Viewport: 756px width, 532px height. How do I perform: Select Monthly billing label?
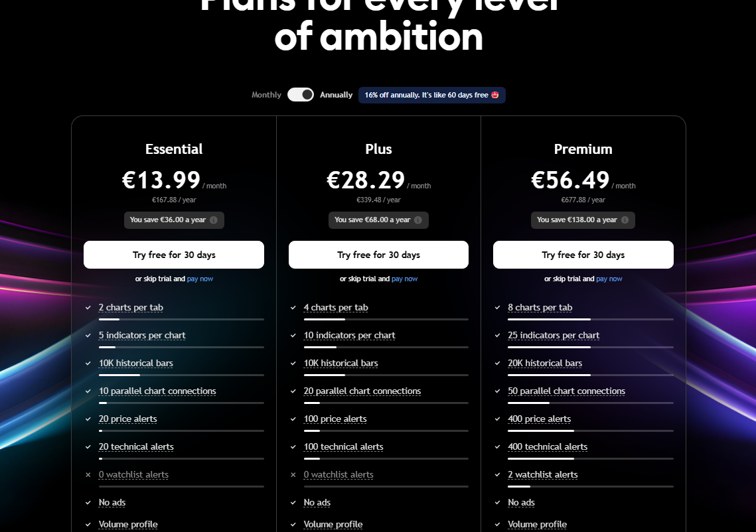pyautogui.click(x=266, y=95)
